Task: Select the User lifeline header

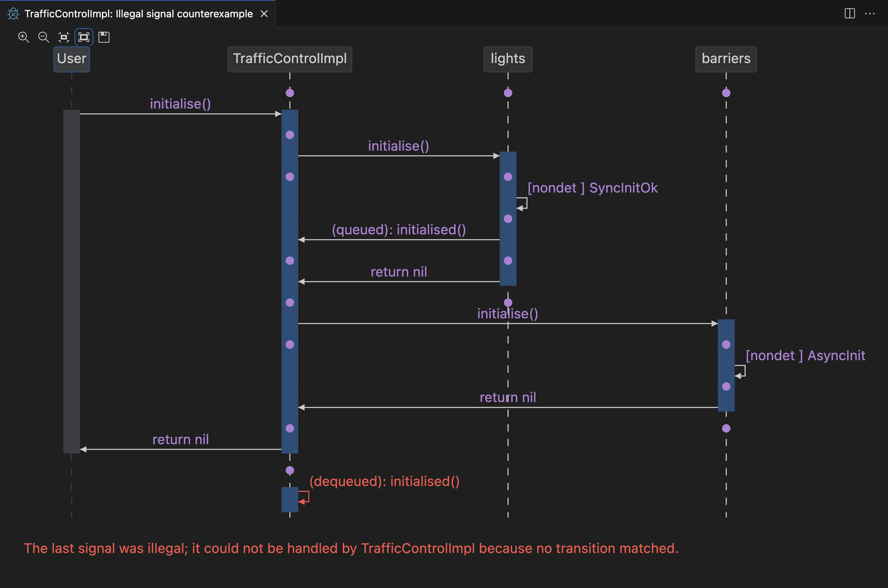Action: coord(72,59)
